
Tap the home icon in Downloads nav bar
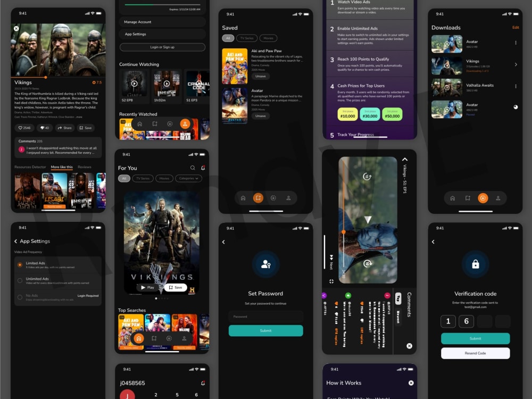453,198
